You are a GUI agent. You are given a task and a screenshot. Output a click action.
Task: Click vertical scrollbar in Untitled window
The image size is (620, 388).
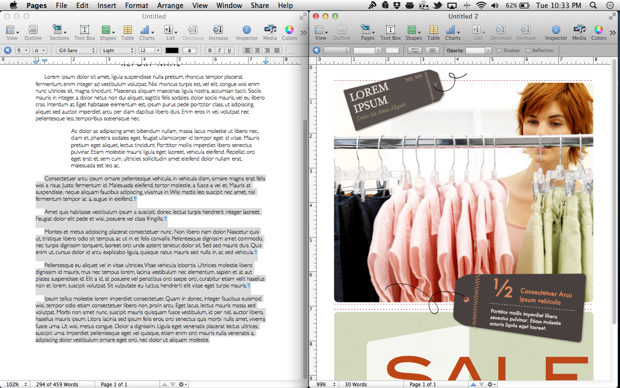(x=304, y=248)
